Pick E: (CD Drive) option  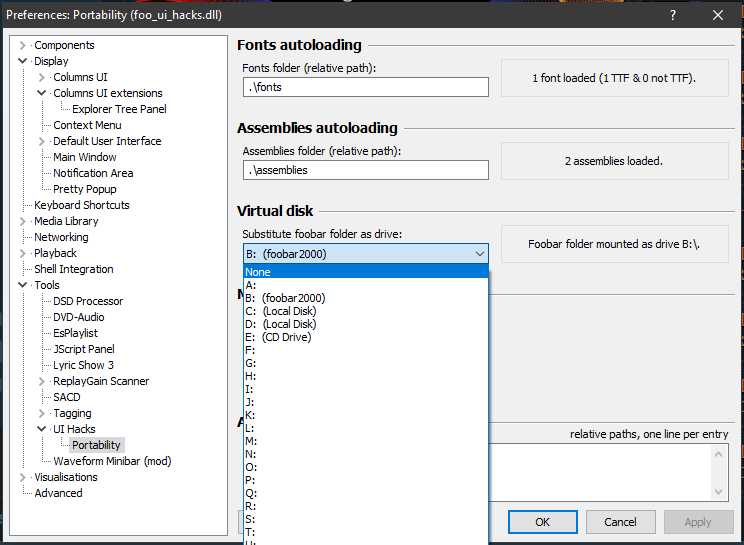coord(366,337)
